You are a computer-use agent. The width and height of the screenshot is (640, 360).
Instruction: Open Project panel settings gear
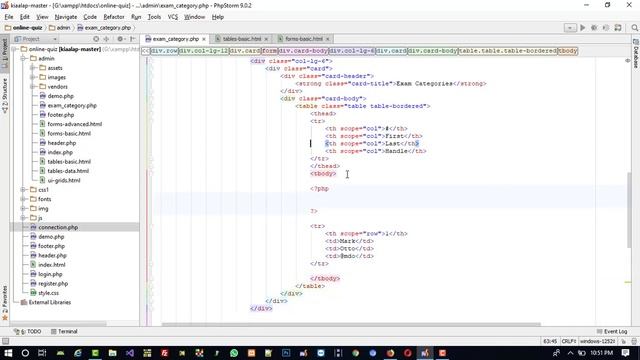pos(120,39)
